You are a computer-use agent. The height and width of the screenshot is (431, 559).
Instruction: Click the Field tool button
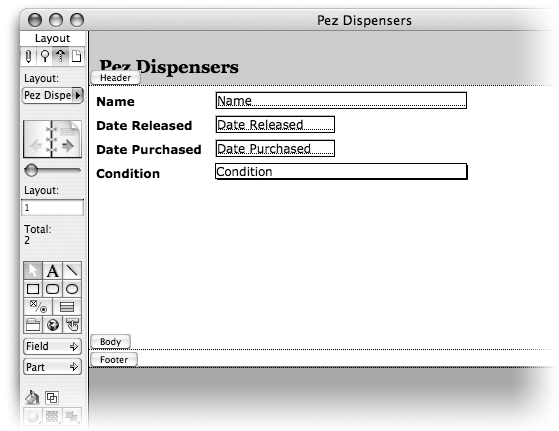[52, 347]
